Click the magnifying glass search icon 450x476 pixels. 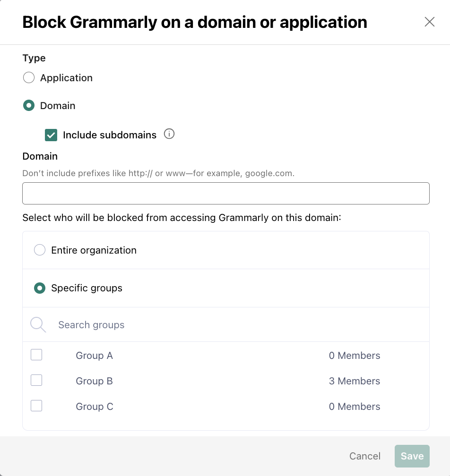[38, 324]
